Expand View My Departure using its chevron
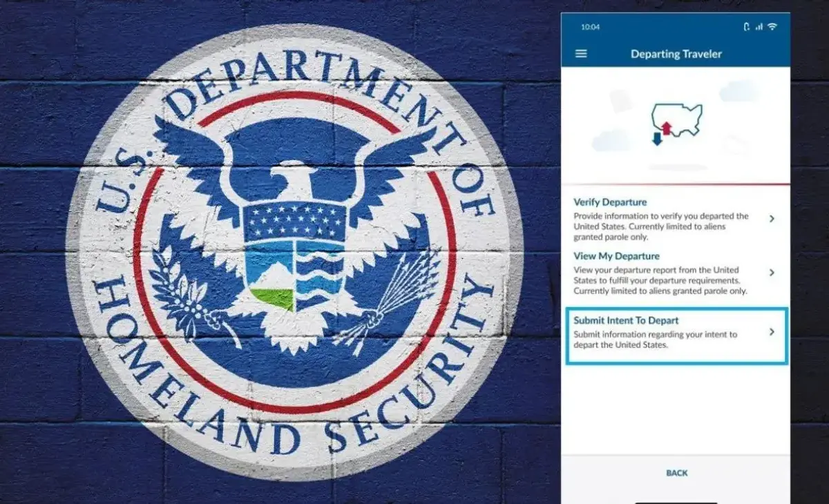 click(772, 273)
